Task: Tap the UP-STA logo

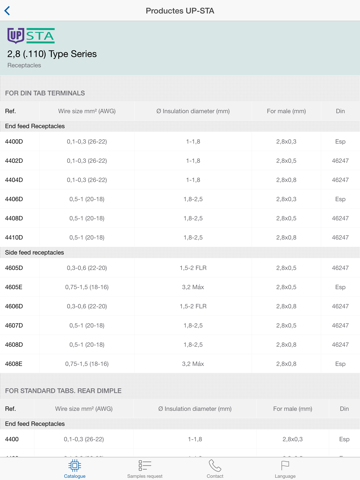Action: point(31,36)
